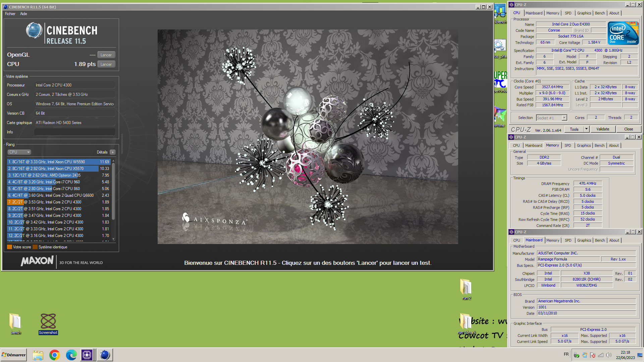Viewport: 644px width, 362px height.
Task: Launch Microsoft Edge from the taskbar
Action: 71,355
